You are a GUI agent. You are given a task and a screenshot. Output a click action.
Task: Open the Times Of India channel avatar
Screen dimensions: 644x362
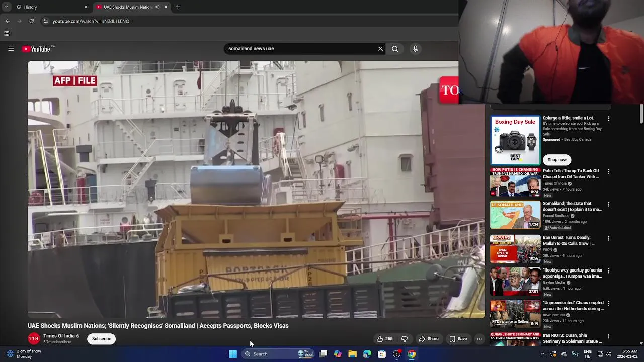34,339
